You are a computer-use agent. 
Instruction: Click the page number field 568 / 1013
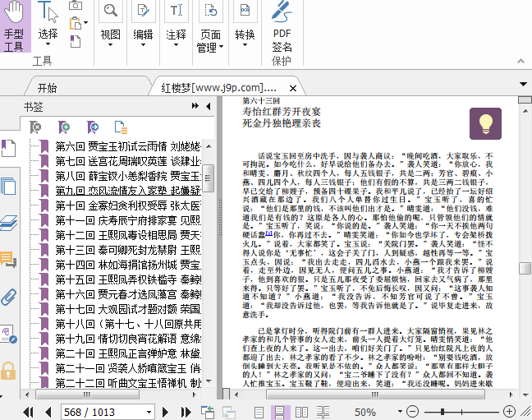click(103, 412)
